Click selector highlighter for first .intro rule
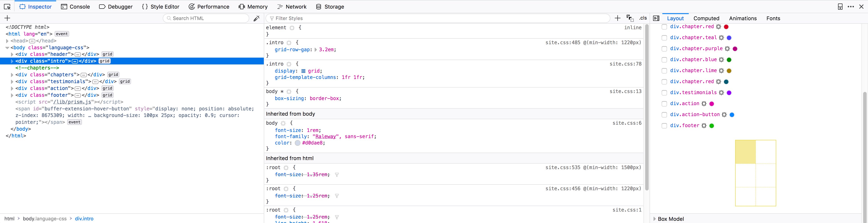This screenshot has width=868, height=223. click(289, 43)
